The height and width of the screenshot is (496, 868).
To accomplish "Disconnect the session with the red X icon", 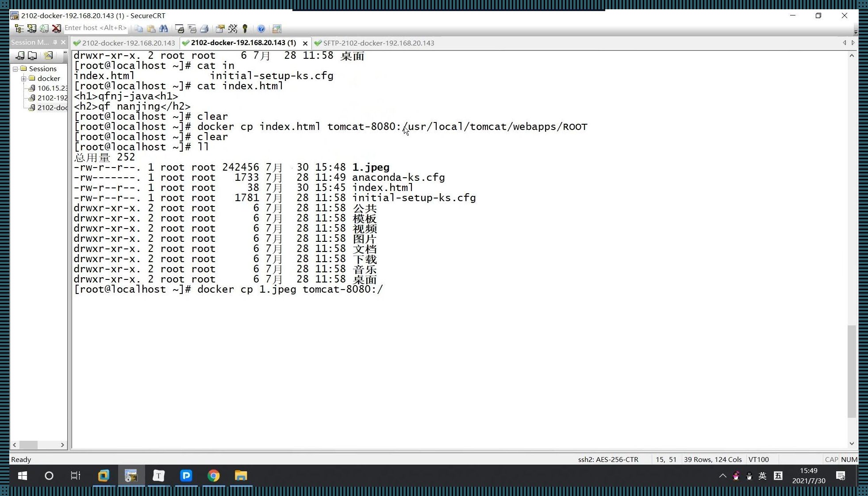I will coord(56,29).
